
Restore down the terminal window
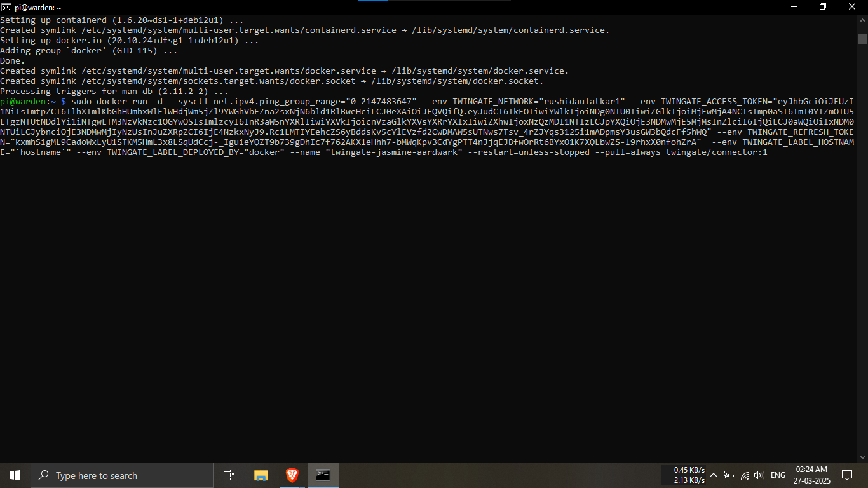pos(822,7)
